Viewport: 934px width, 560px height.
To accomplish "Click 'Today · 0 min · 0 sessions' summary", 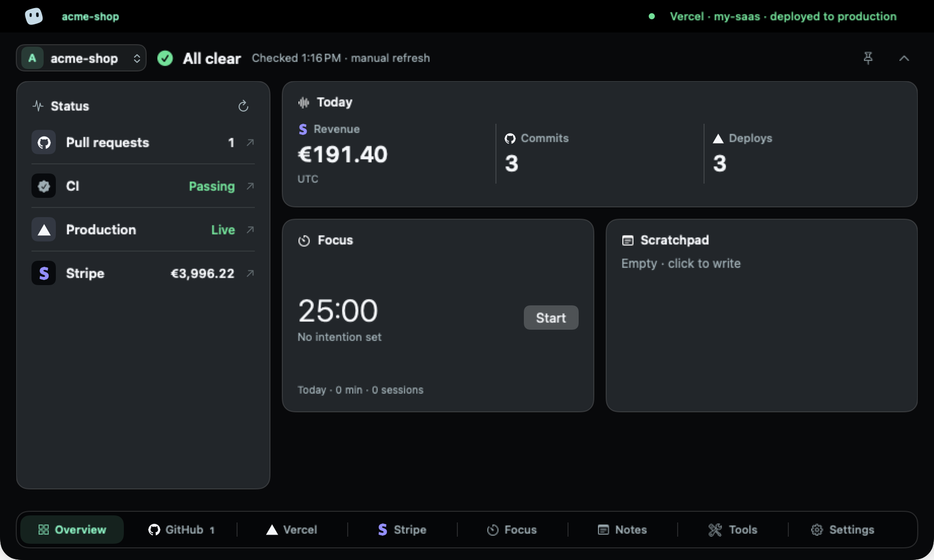I will coord(360,390).
